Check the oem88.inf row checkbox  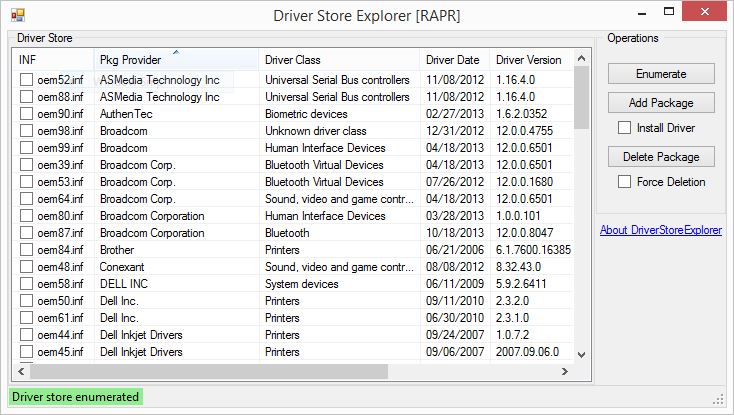coord(26,96)
